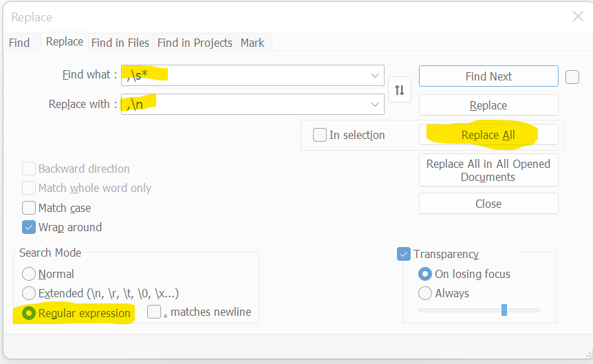Screen dimensions: 593x364
Task: Click the transparency level slider handle
Action: click(504, 310)
